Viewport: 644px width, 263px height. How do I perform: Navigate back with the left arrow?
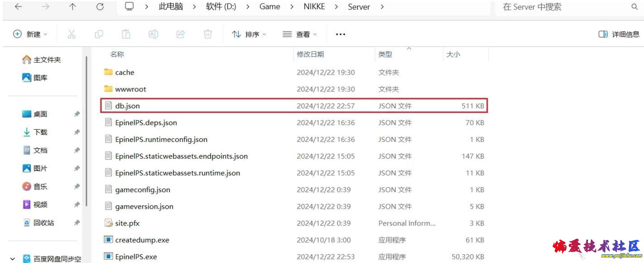click(x=18, y=7)
